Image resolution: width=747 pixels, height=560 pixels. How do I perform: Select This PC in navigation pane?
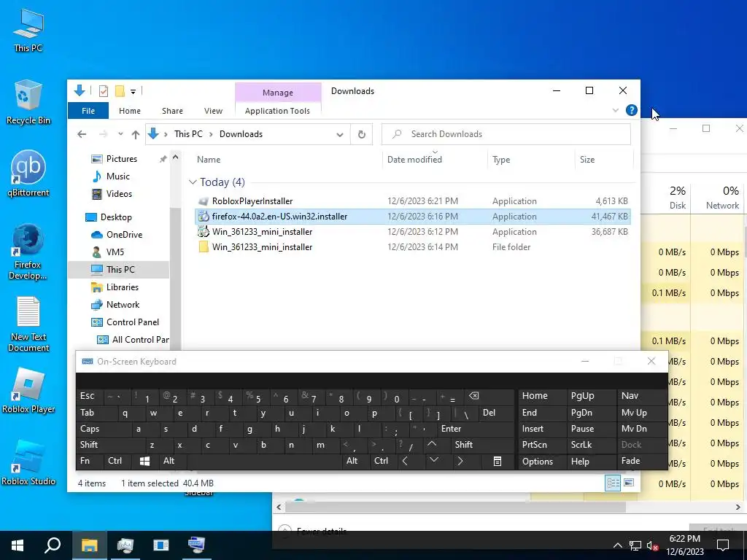(x=120, y=270)
